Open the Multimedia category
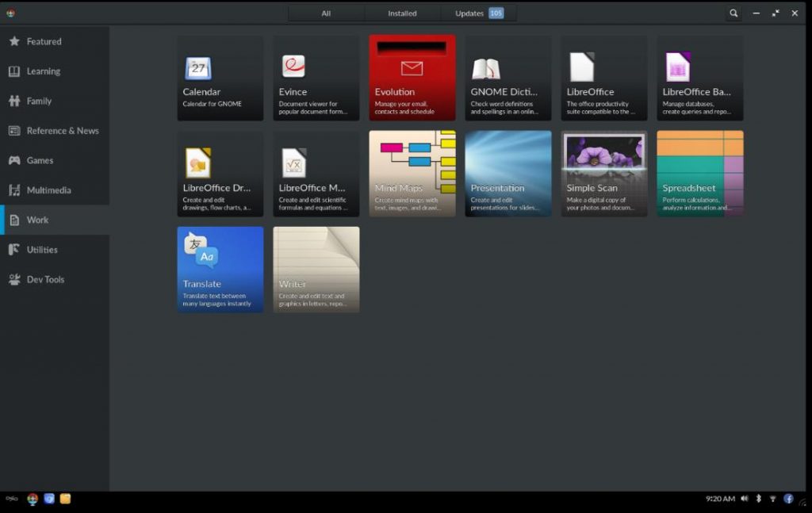 point(55,190)
